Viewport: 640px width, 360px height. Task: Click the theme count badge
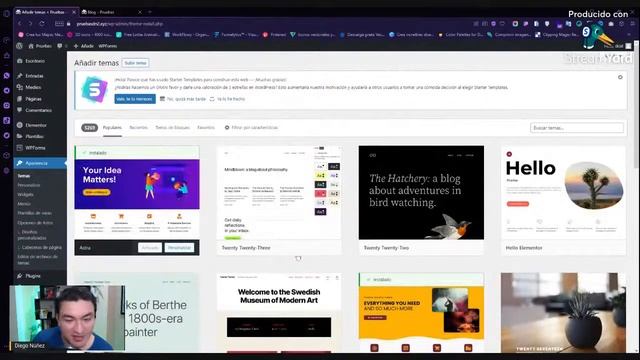click(x=89, y=128)
